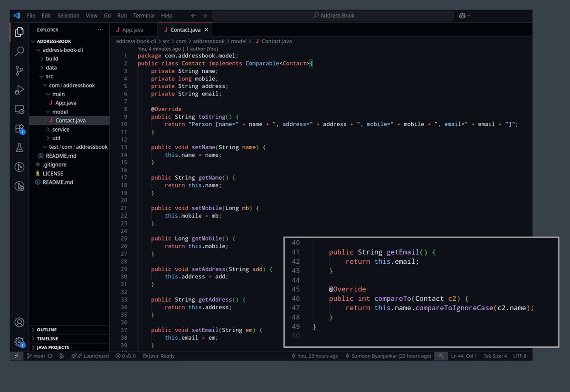Click the Sumoon Byanjankar blame entry
The image size is (570, 392).
coord(388,356)
